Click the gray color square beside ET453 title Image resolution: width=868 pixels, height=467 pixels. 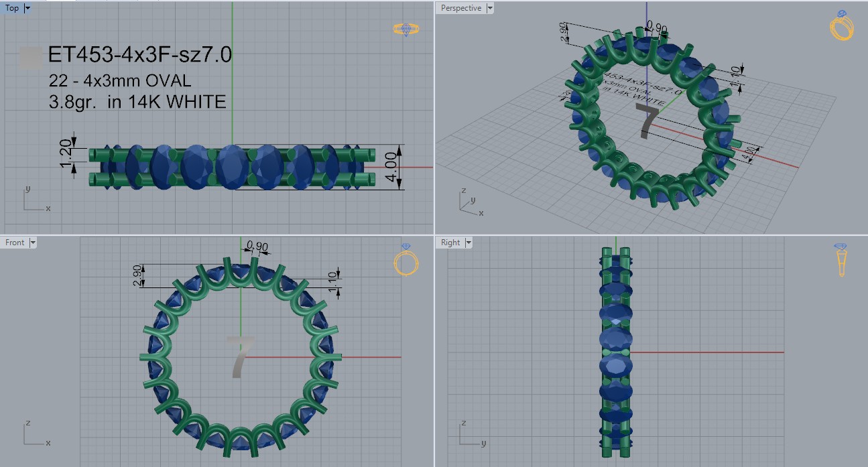(x=31, y=57)
